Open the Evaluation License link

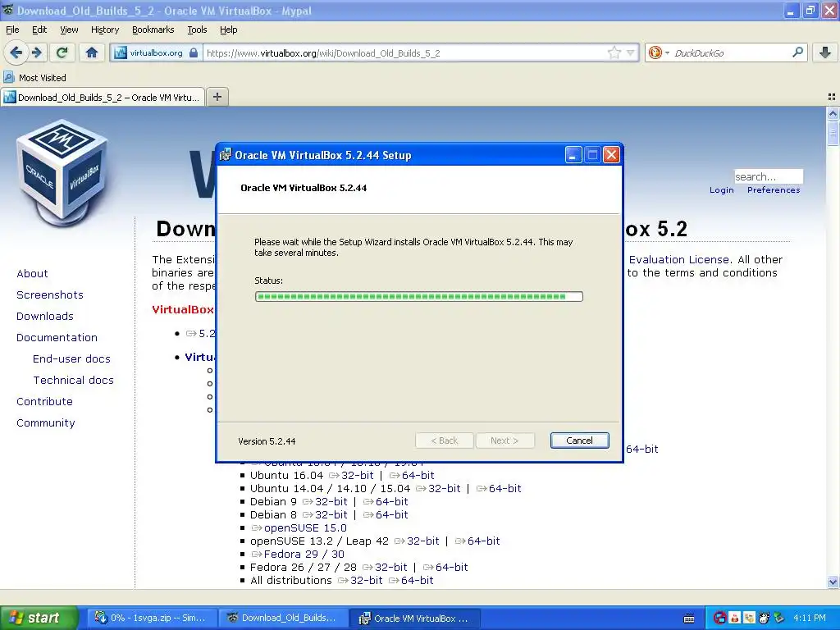(678, 259)
